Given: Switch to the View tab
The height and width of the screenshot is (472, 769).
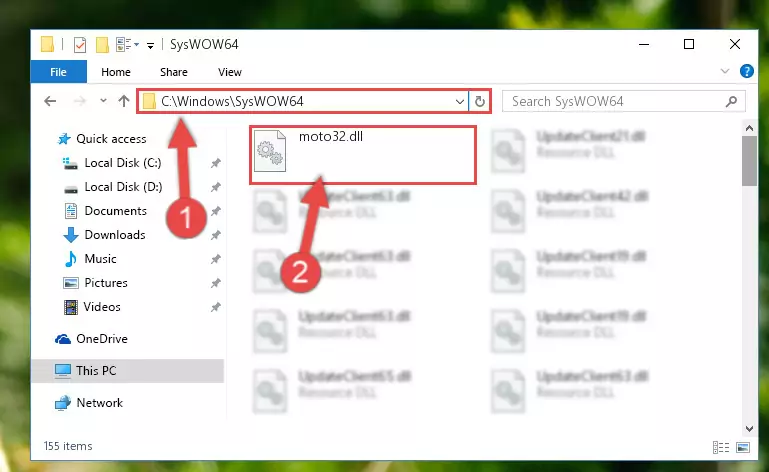Looking at the screenshot, I should (230, 72).
